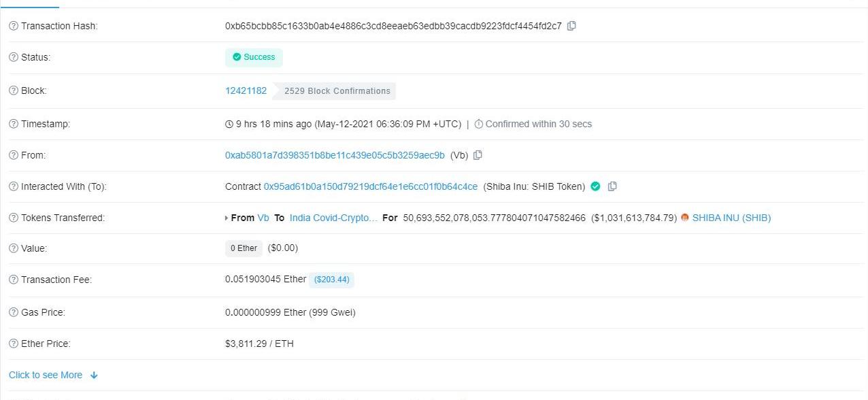Click the help icon beside Gas Price
The image size is (868, 400).
point(13,312)
